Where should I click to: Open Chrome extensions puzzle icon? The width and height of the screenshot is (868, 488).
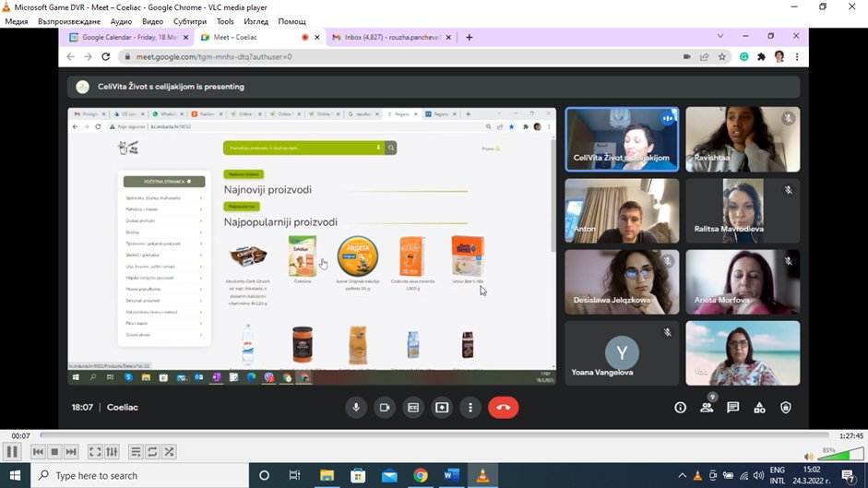tap(762, 56)
